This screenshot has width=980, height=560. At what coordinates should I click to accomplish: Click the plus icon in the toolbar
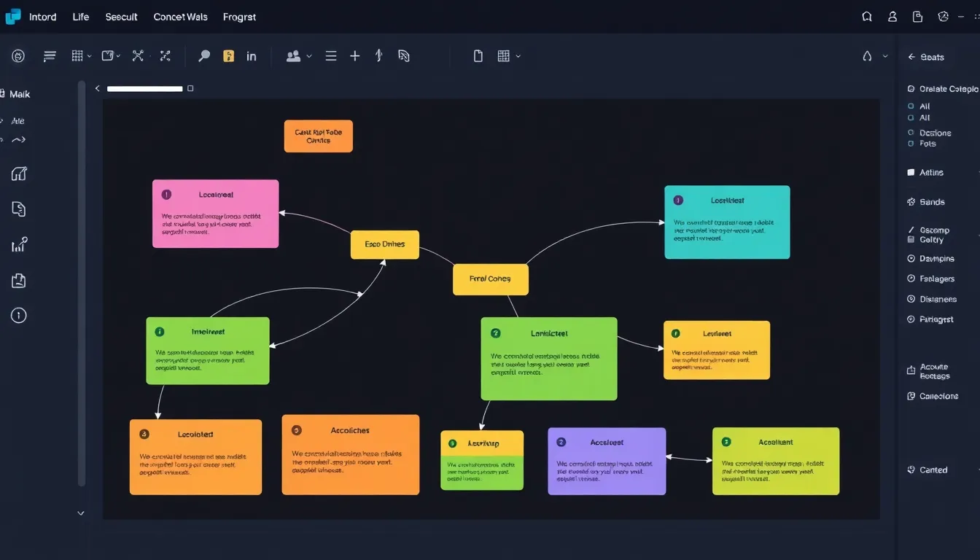(354, 56)
